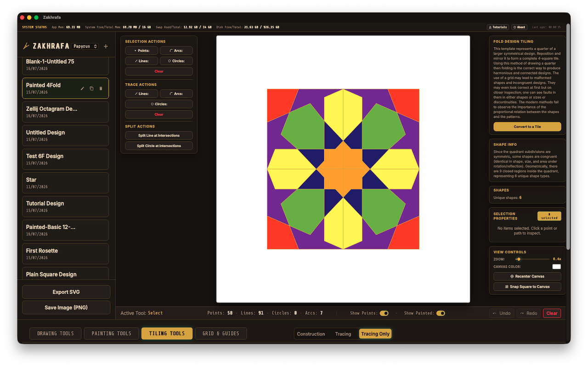Open the Tutorial Design item
The width and height of the screenshot is (588, 368).
point(65,207)
